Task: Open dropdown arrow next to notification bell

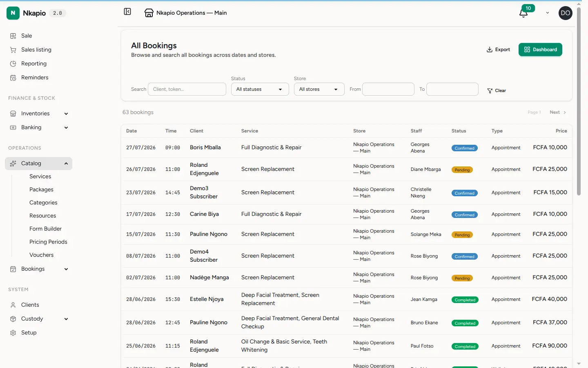Action: click(548, 13)
